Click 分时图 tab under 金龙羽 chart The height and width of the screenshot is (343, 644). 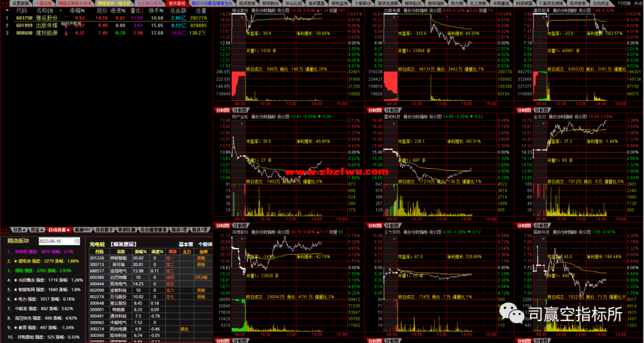click(524, 225)
